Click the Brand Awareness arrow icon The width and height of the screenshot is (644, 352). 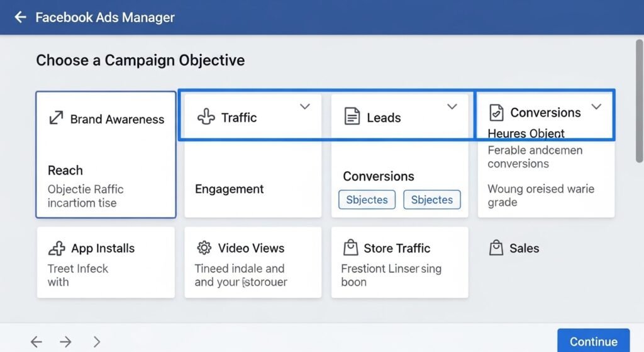click(x=56, y=118)
